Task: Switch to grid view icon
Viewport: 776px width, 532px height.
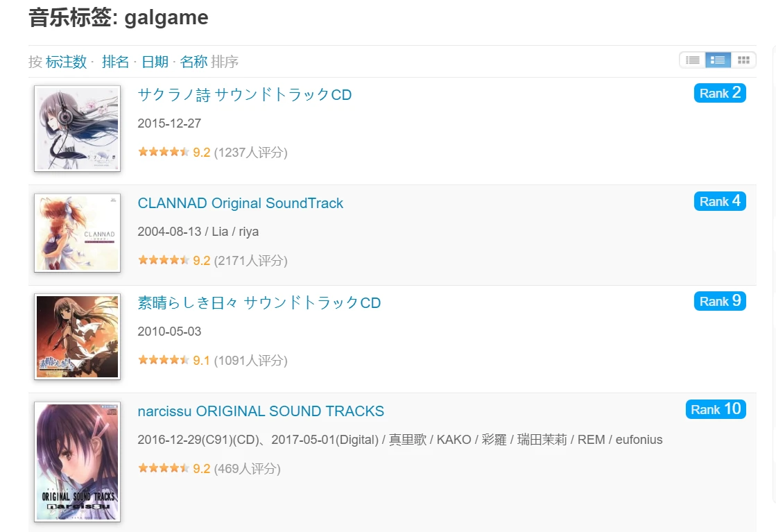Action: tap(743, 60)
